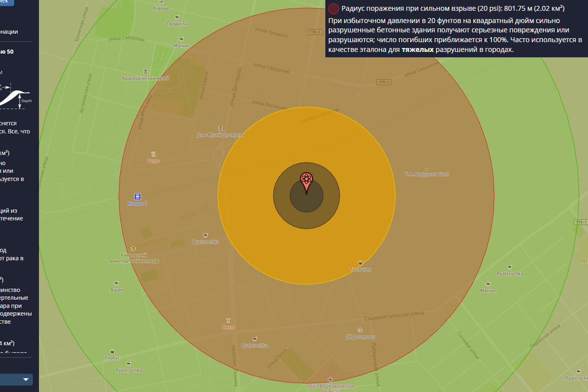Open the Глобус shop basket icon
588x392 pixels.
112,351
